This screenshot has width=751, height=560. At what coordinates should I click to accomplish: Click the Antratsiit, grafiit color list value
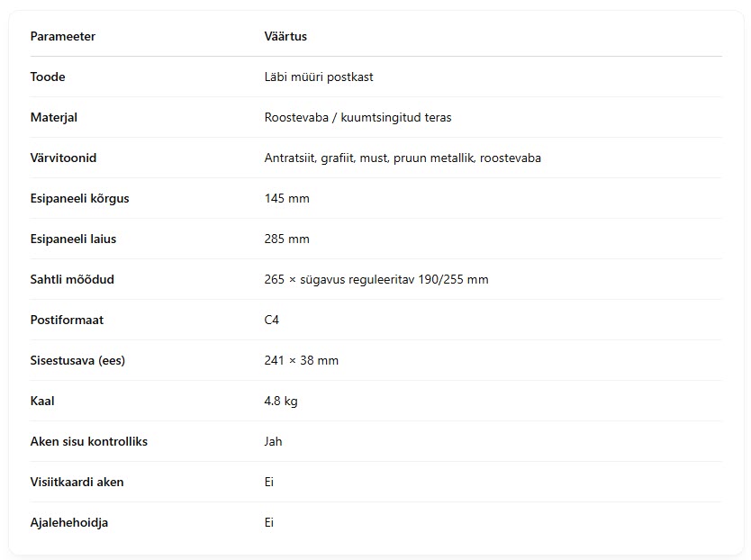(x=403, y=158)
